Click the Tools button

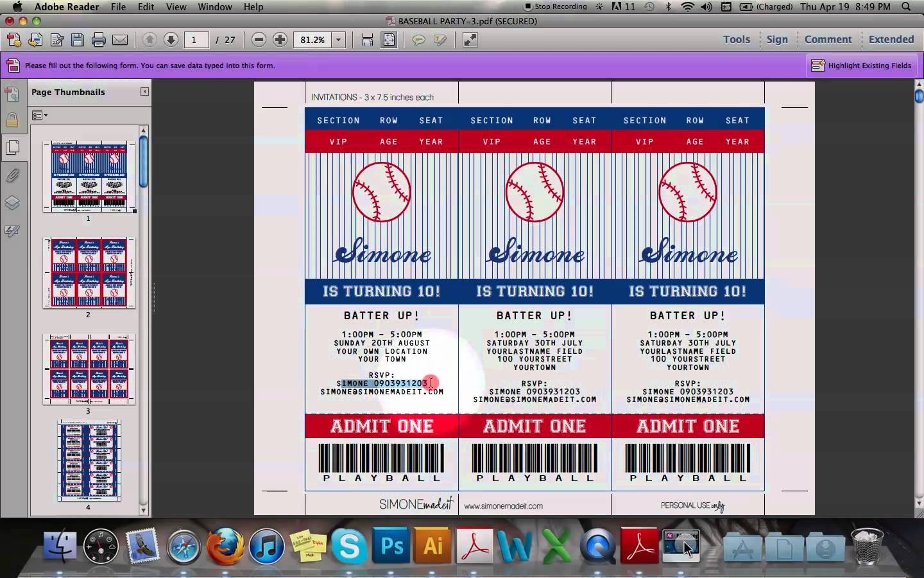click(x=735, y=39)
